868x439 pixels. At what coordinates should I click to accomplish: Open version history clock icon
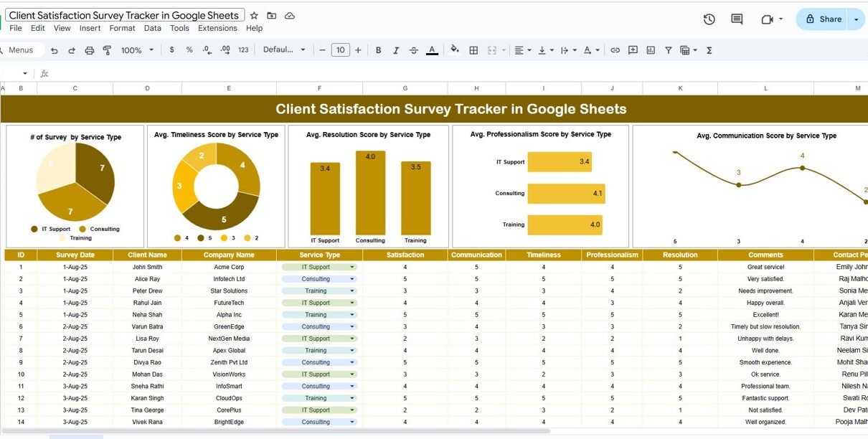click(x=709, y=19)
